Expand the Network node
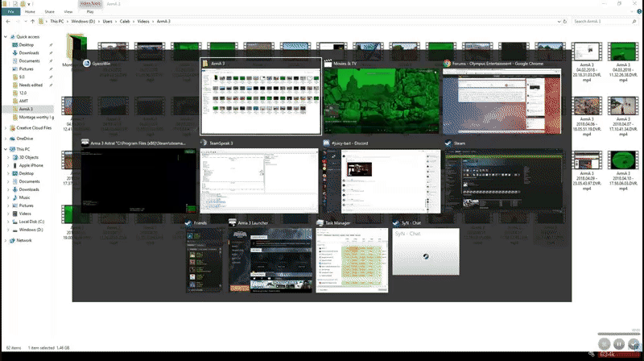Viewport: 644px width, 361px height. coord(6,240)
